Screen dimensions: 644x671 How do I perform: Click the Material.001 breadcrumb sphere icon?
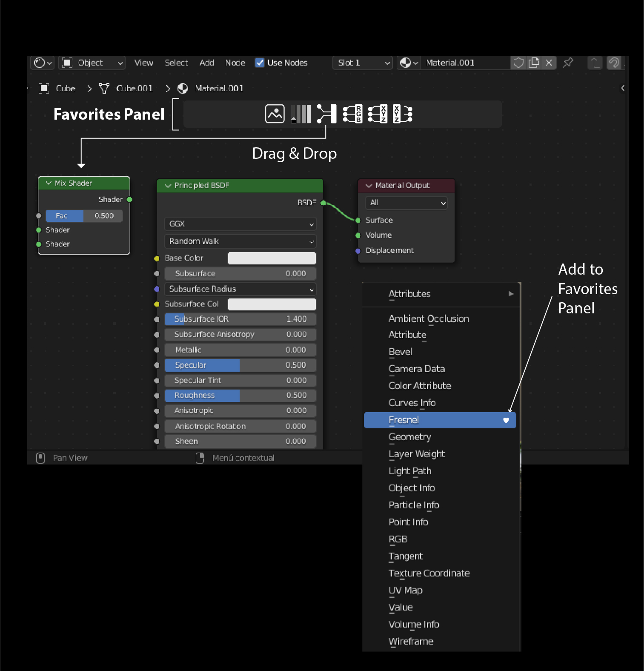(x=183, y=88)
